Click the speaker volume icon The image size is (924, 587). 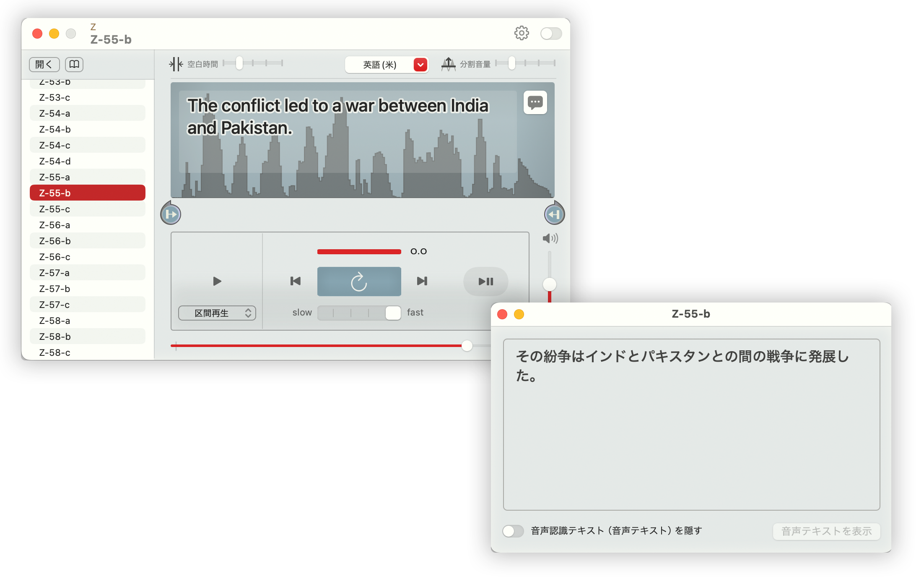click(x=550, y=239)
